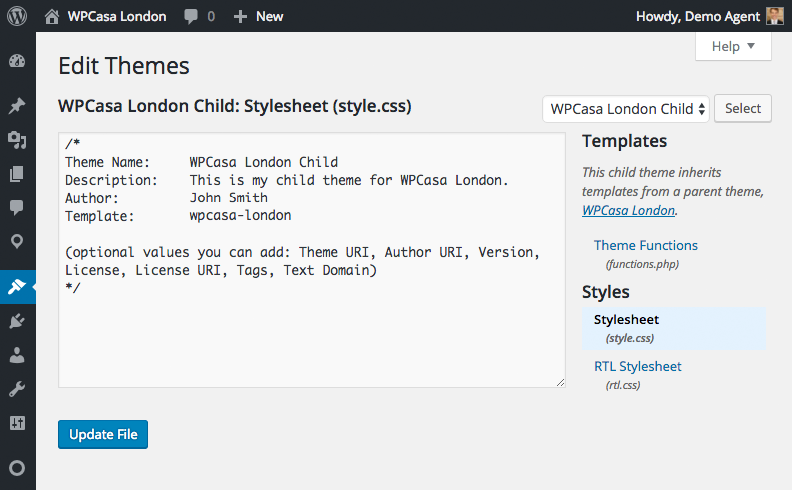The image size is (792, 490).
Task: Open the Howdy, Demo Agent account menu
Action: pyautogui.click(x=698, y=17)
